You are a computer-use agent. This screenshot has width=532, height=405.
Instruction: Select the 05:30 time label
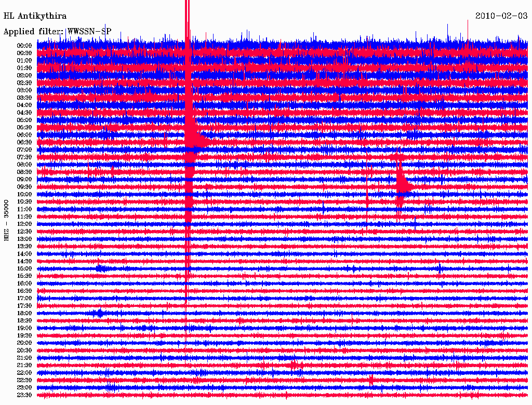[x=24, y=128]
